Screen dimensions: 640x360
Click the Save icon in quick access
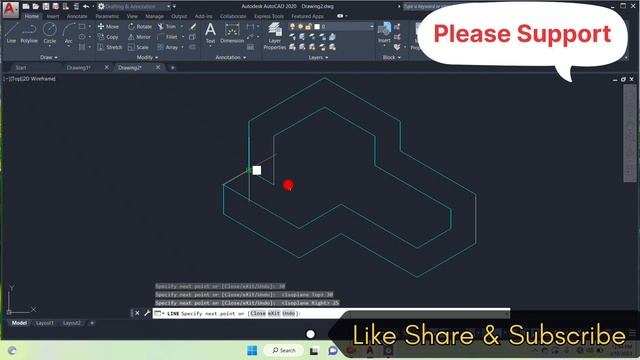click(46, 7)
